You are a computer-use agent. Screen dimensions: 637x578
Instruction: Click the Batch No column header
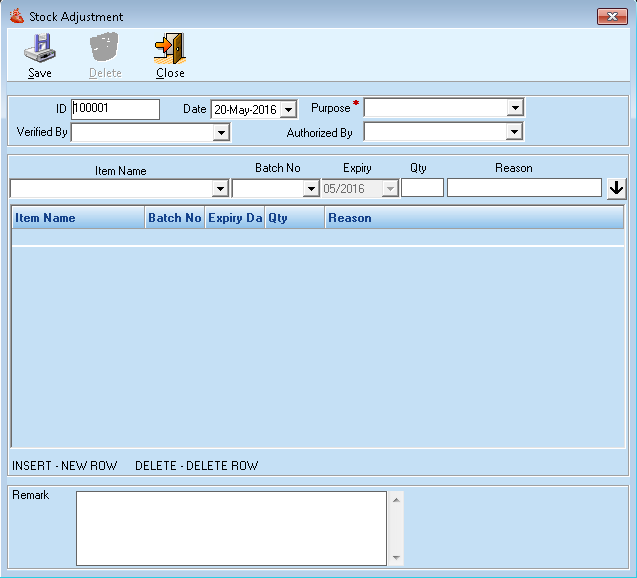point(174,218)
